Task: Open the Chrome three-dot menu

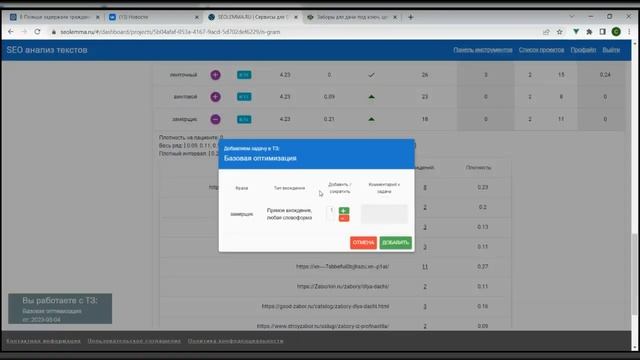Action: 629,32
